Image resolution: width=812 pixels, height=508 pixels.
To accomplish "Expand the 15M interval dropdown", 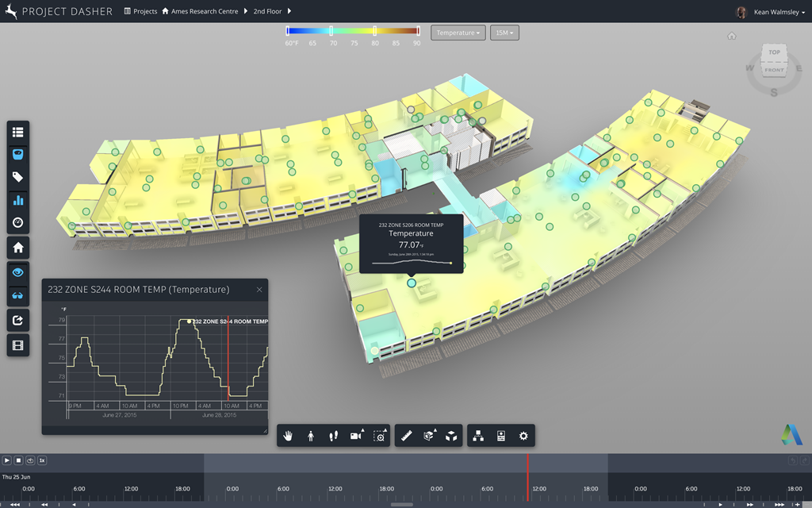I will (504, 33).
